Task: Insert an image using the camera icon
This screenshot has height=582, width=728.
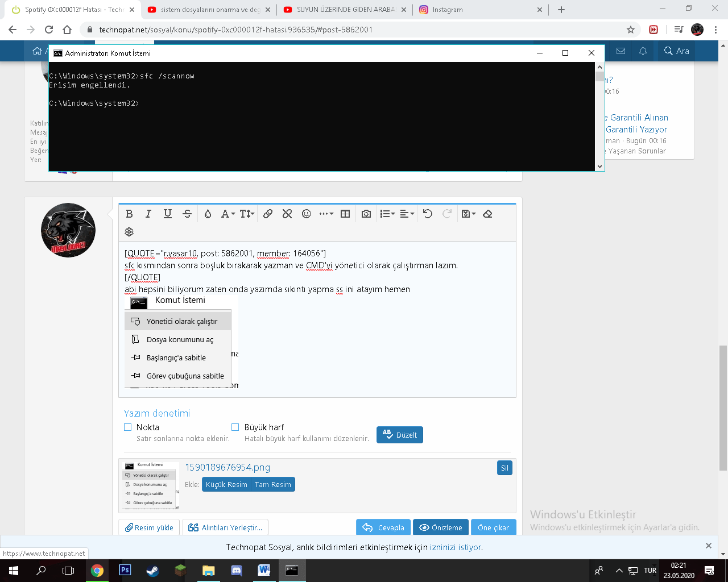Action: (x=366, y=214)
